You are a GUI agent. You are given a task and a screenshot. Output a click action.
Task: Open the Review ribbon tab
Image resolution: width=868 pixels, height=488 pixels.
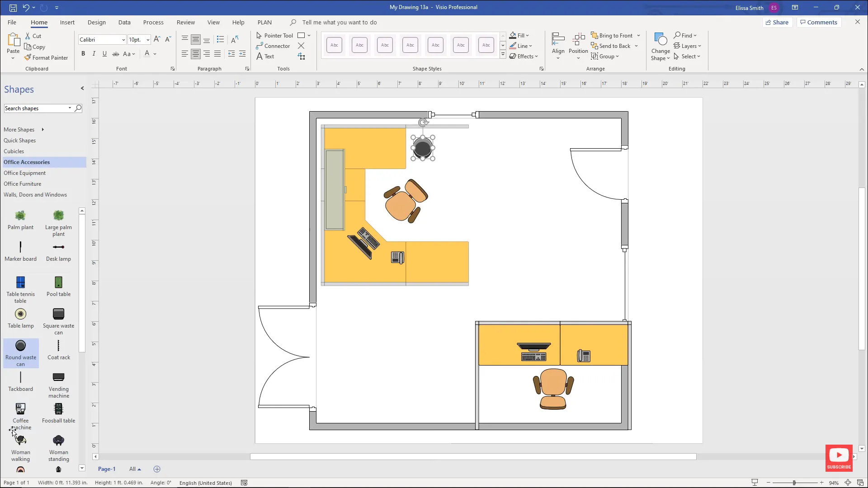coord(185,22)
